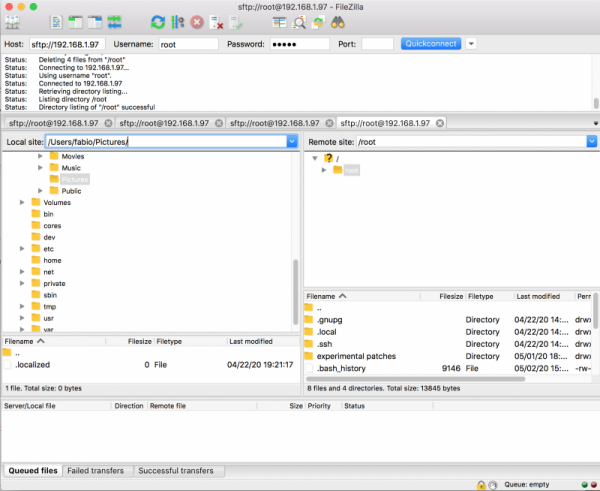The height and width of the screenshot is (491, 600).
Task: Open directory listing filters icon
Action: pyautogui.click(x=279, y=23)
